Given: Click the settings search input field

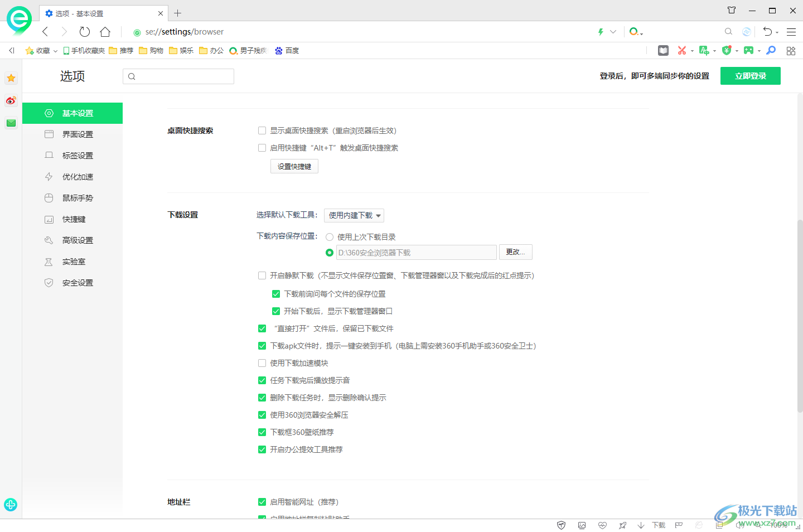Looking at the screenshot, I should tap(178, 76).
